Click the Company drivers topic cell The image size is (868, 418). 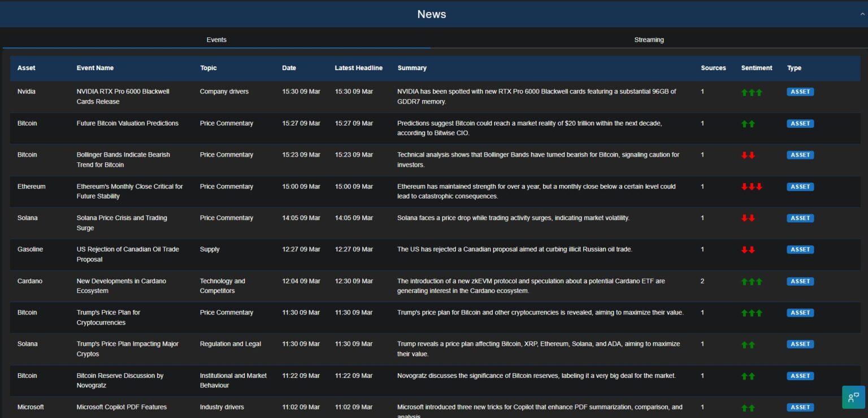coord(224,92)
